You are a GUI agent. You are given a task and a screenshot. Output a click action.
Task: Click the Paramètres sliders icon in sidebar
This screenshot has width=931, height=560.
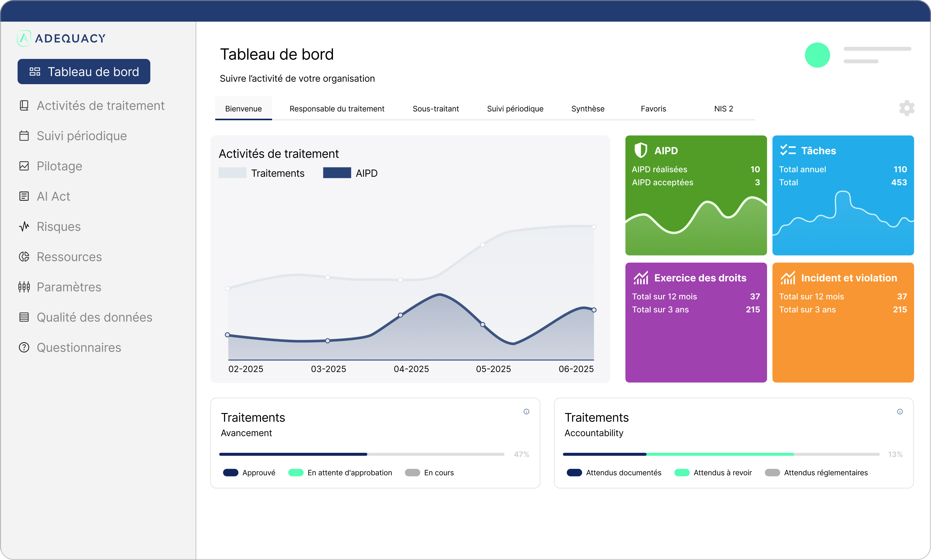24,287
